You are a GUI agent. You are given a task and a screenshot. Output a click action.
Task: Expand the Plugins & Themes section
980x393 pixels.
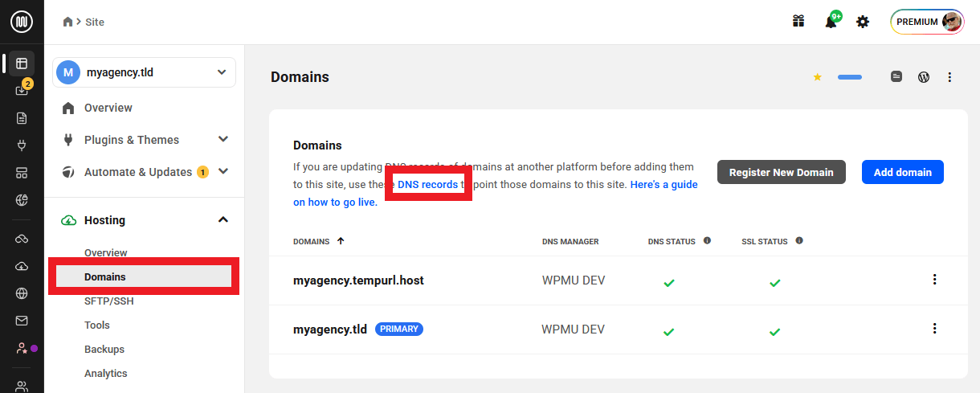223,140
